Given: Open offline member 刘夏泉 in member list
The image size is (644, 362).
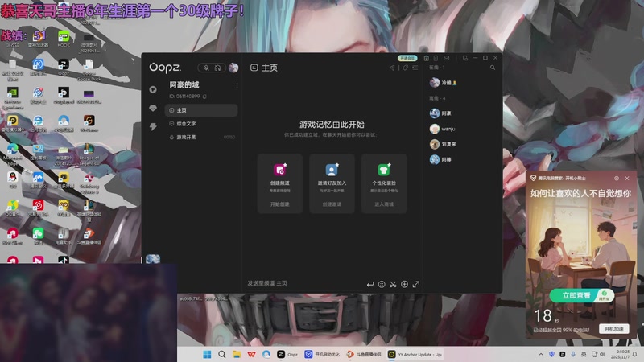Looking at the screenshot, I should (x=443, y=144).
